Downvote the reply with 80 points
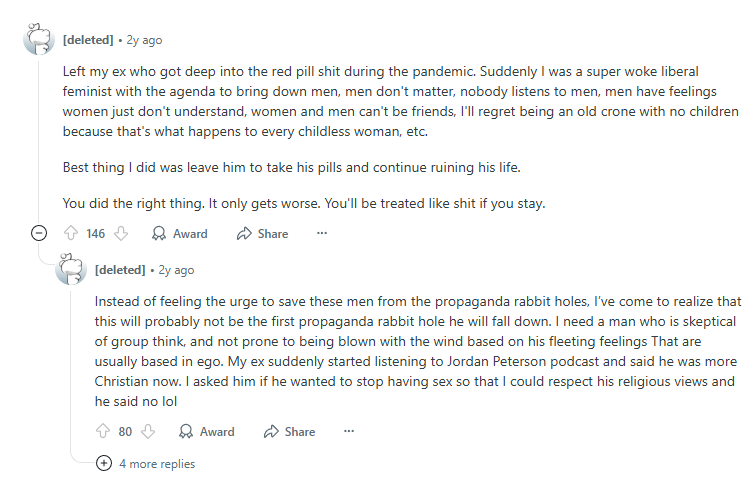The image size is (750, 480). (148, 431)
